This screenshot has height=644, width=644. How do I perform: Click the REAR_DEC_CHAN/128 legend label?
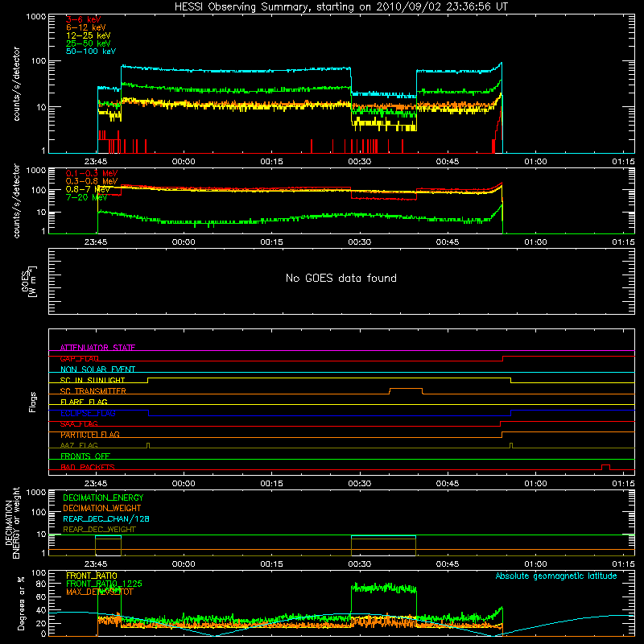(106, 518)
